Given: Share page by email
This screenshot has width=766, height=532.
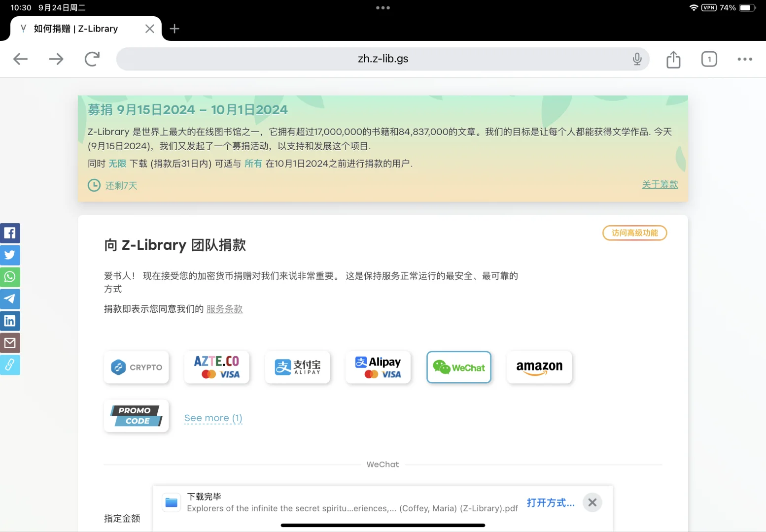Looking at the screenshot, I should [x=10, y=343].
